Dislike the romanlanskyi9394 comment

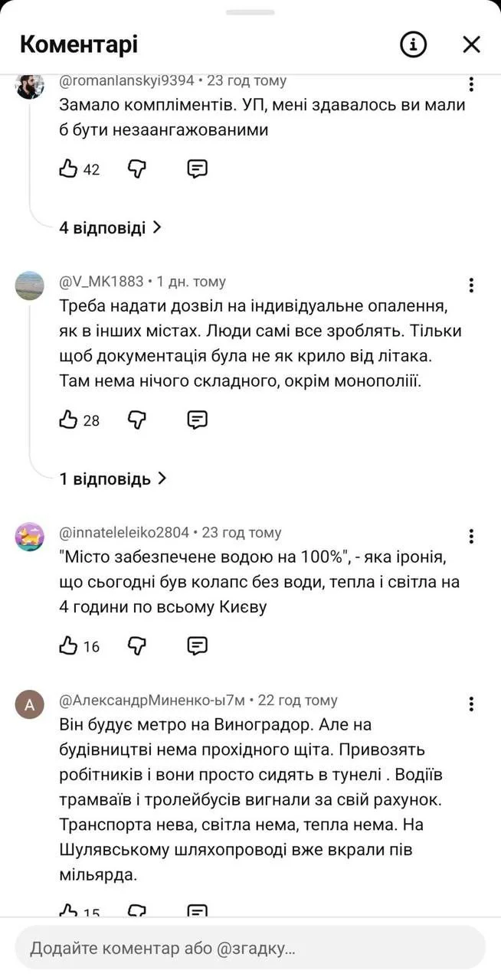coord(137,168)
